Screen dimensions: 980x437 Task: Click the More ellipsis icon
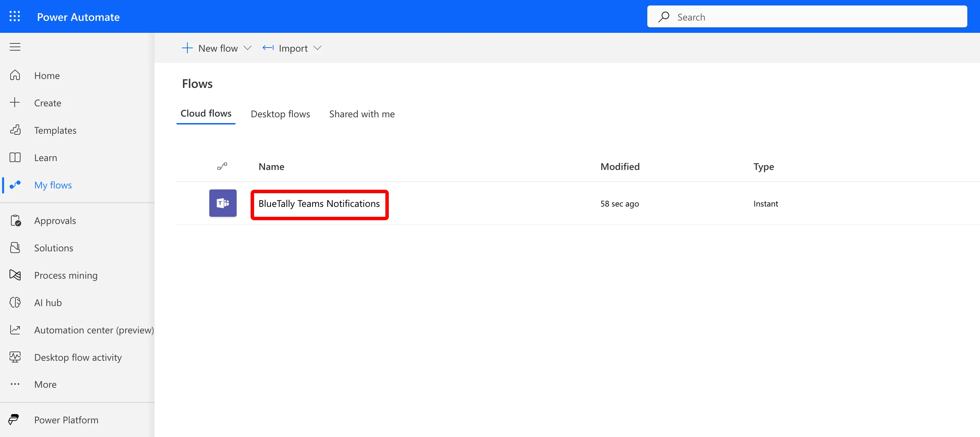pyautogui.click(x=15, y=384)
